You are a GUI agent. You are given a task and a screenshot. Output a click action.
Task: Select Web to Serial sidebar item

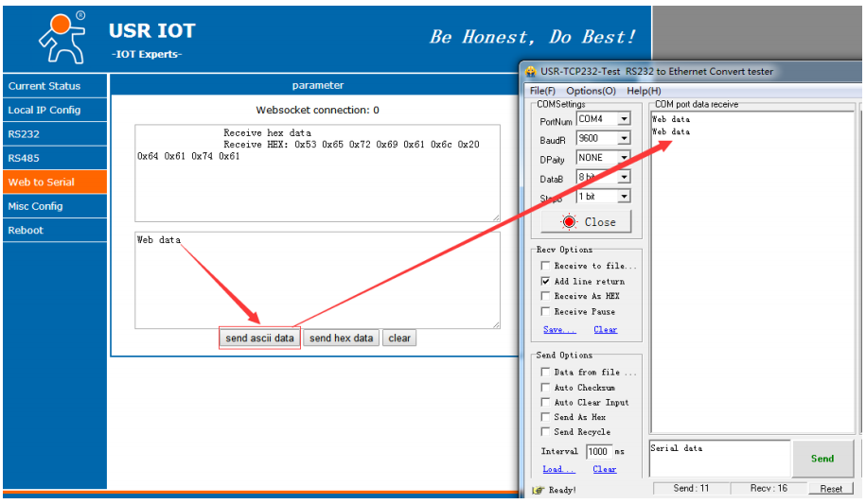pyautogui.click(x=55, y=182)
